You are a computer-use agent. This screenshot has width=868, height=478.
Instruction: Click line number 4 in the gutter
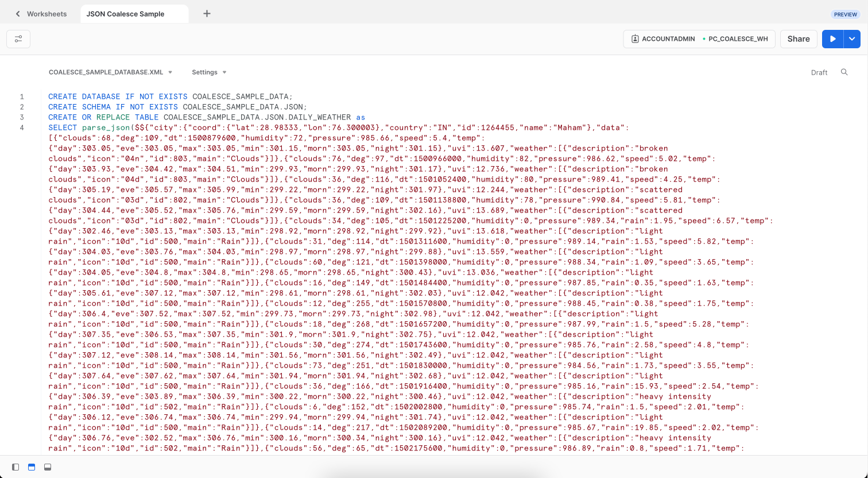click(x=22, y=128)
